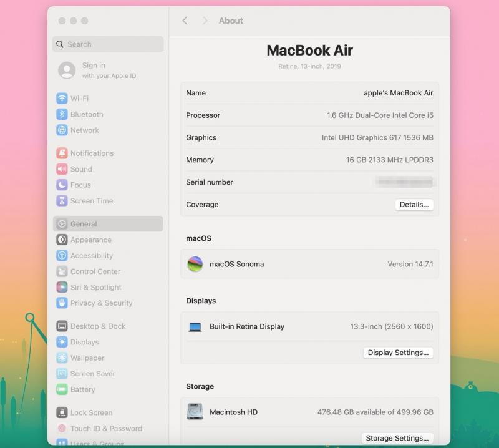Click the "About" page title
This screenshot has width=499, height=448.
point(231,21)
